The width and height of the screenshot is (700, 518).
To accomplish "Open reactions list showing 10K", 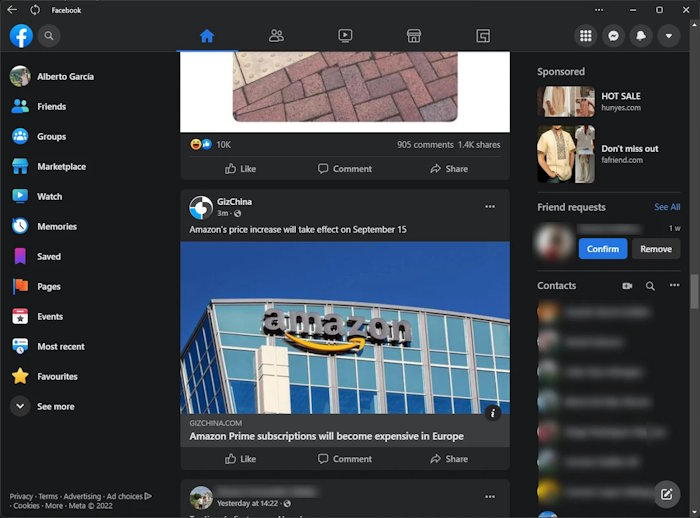I will click(x=211, y=145).
